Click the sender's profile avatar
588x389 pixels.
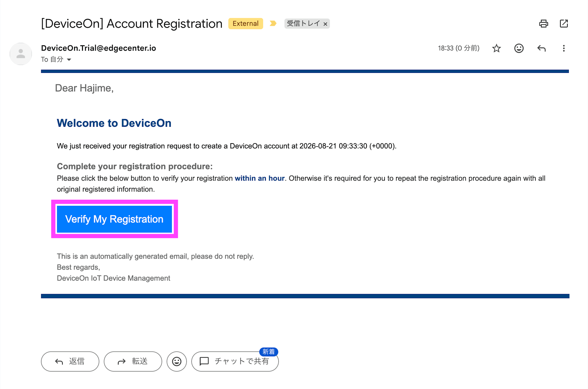click(x=21, y=54)
